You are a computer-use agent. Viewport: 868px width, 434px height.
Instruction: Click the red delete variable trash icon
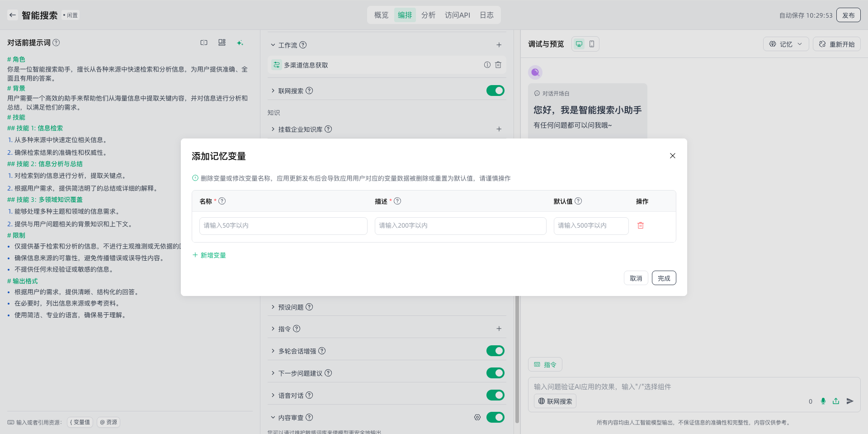point(640,225)
